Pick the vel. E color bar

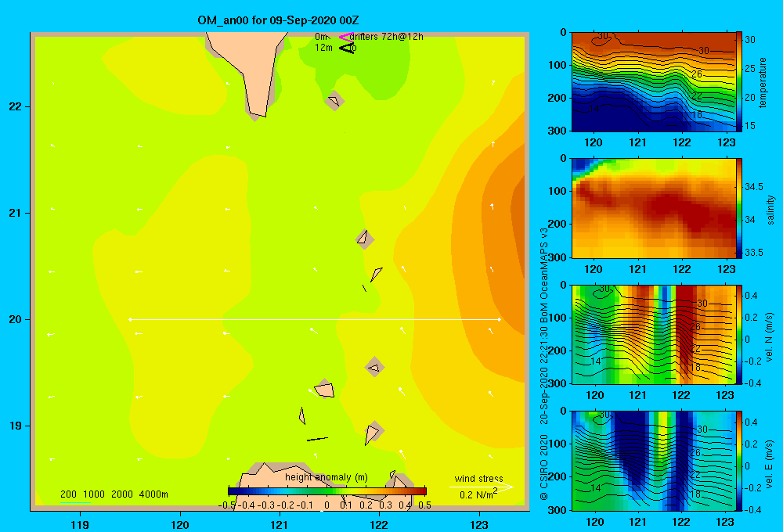coord(739,461)
